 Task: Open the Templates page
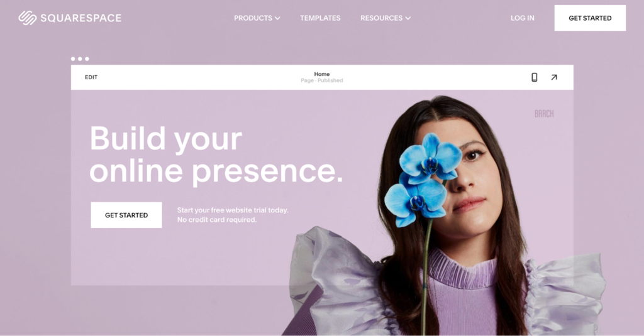[x=320, y=18]
